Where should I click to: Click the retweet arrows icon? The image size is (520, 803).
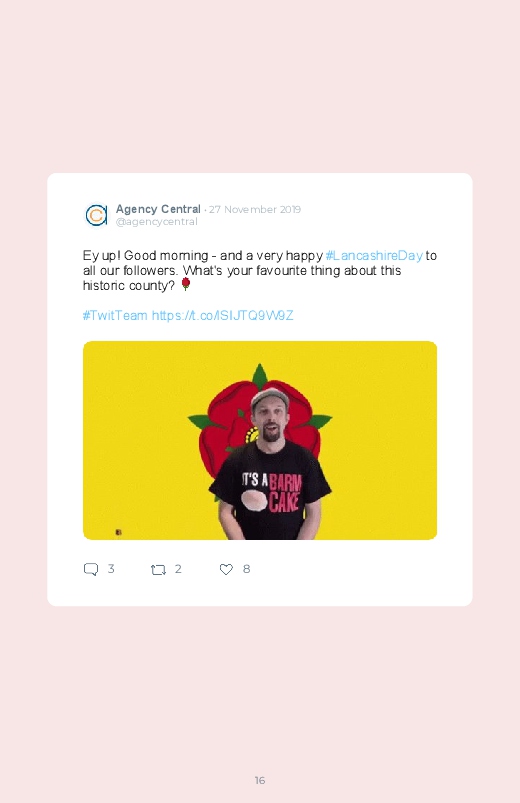pos(158,569)
